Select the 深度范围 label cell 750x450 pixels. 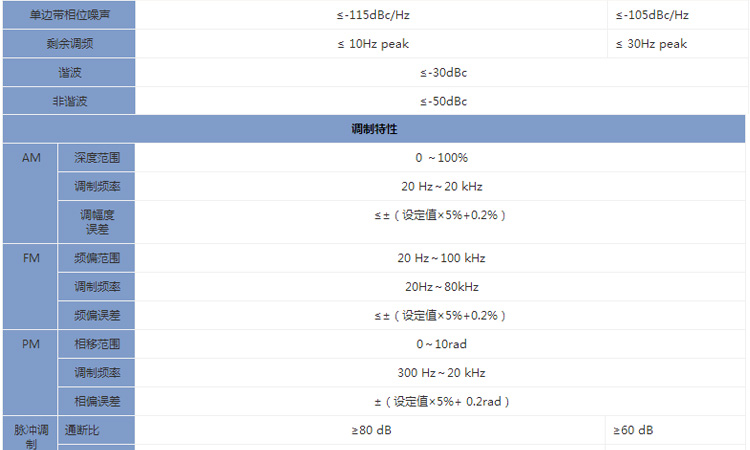pyautogui.click(x=97, y=158)
